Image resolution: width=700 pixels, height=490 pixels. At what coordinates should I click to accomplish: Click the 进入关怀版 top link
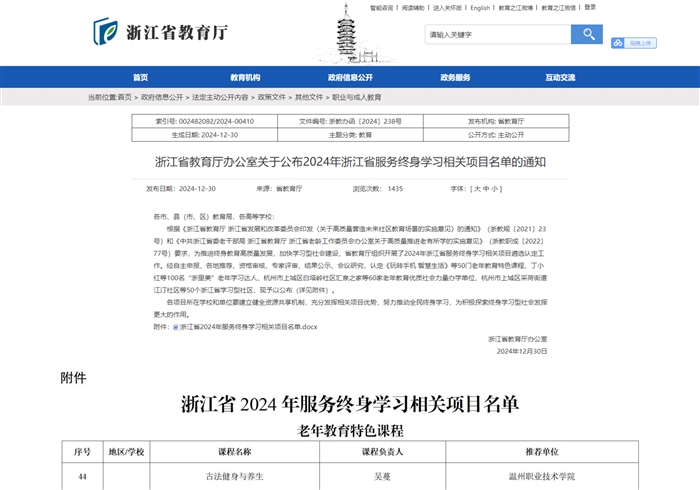tap(447, 8)
